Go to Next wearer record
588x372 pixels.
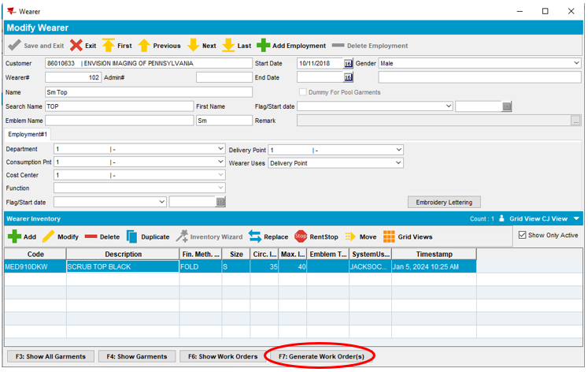point(193,46)
